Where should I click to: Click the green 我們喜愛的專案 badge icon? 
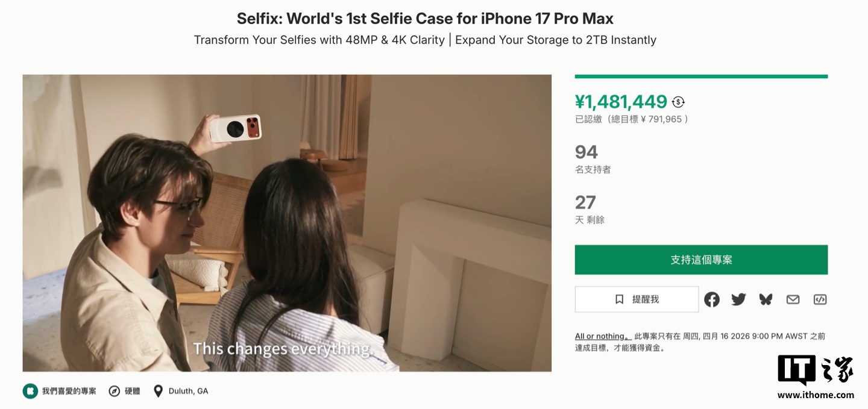click(x=30, y=391)
